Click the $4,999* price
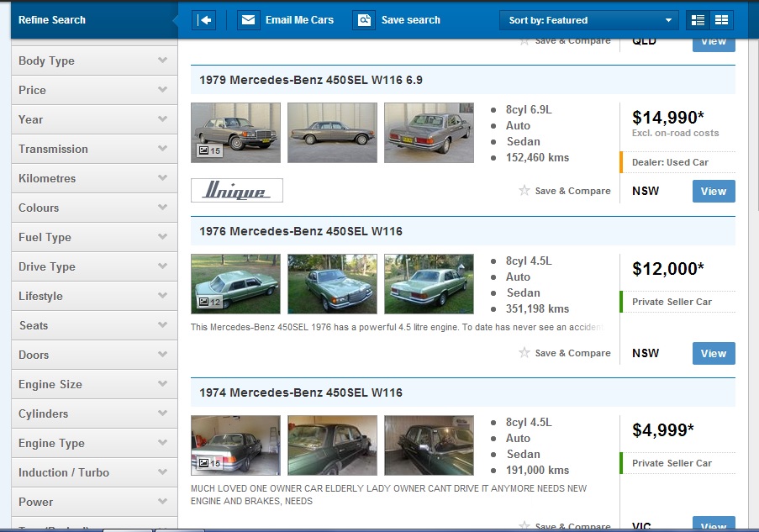 [662, 429]
